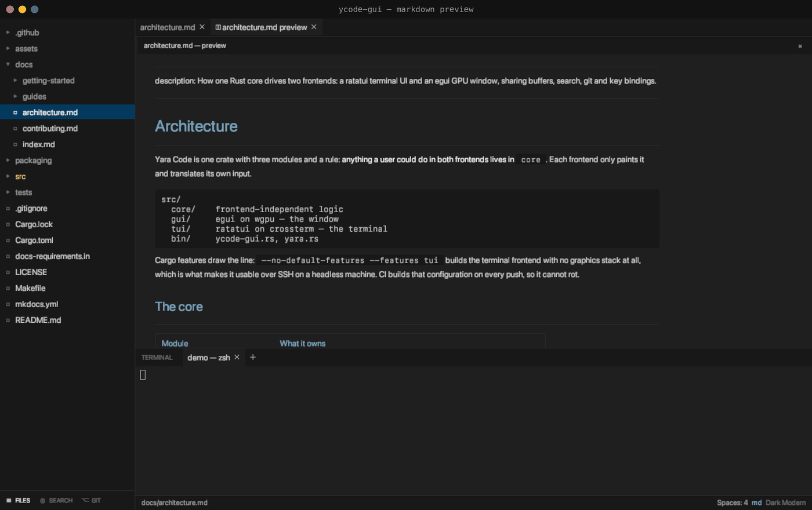Expand the guides folder arrow

pos(15,96)
